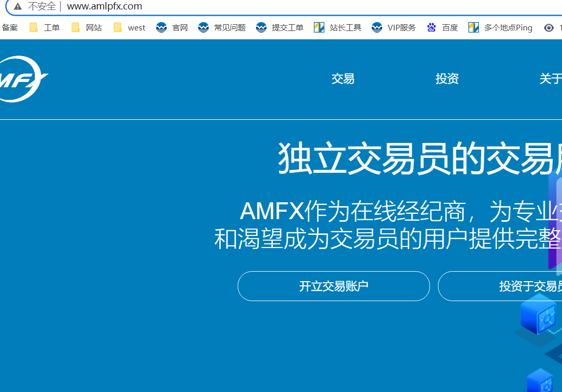Open the 交易 navigation menu

[x=343, y=79]
